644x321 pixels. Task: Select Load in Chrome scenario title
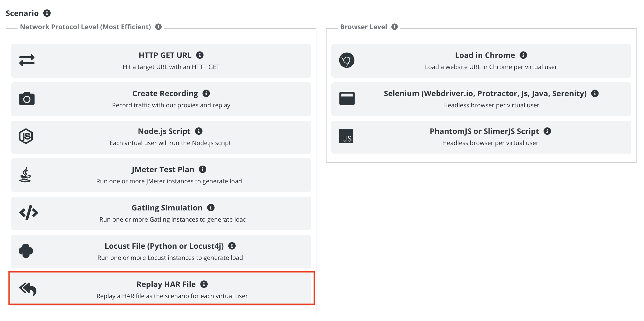pos(485,55)
